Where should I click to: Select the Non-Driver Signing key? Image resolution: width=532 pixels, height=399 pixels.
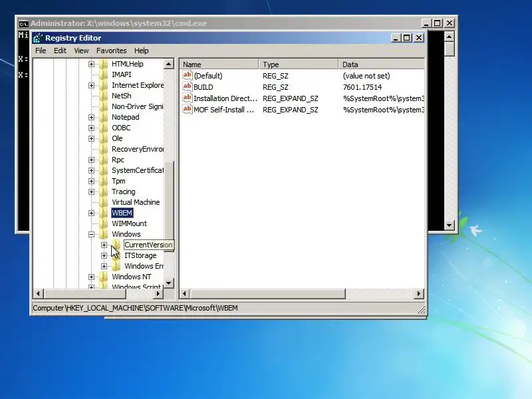138,106
